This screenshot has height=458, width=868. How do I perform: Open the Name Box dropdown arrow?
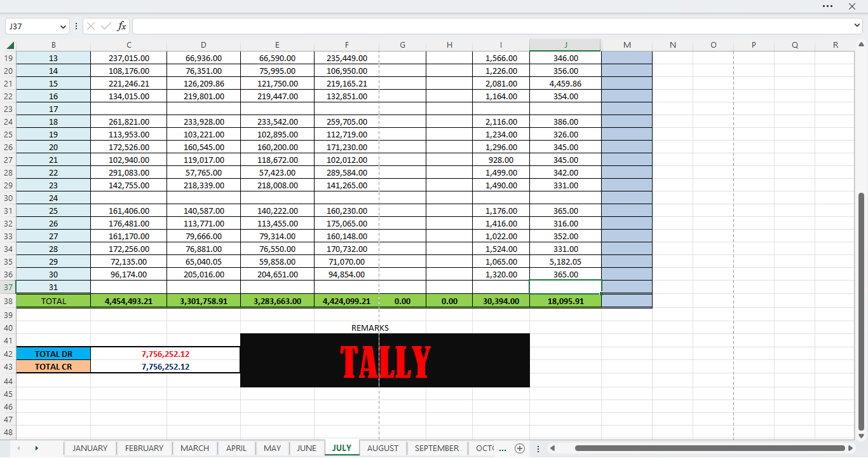pyautogui.click(x=63, y=27)
